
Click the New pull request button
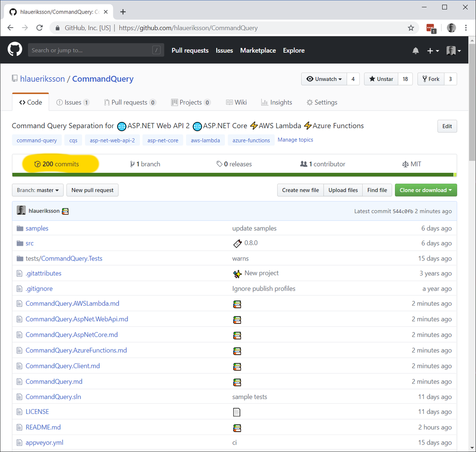tap(92, 190)
